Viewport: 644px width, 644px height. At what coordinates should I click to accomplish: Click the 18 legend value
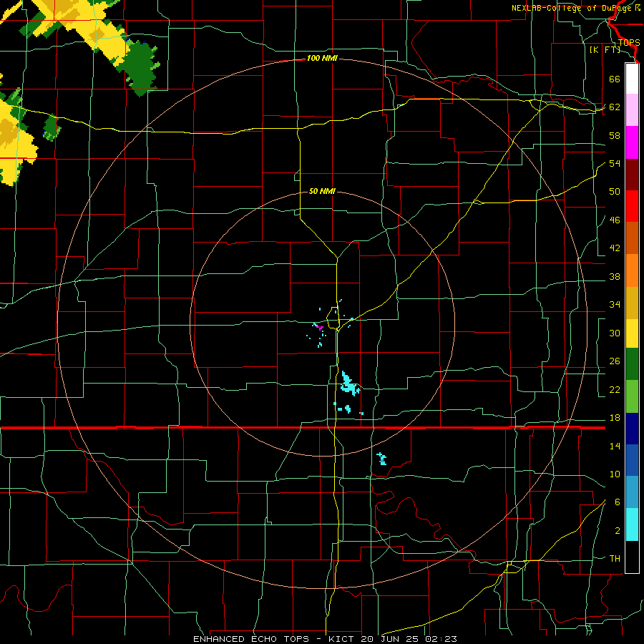[x=615, y=418]
